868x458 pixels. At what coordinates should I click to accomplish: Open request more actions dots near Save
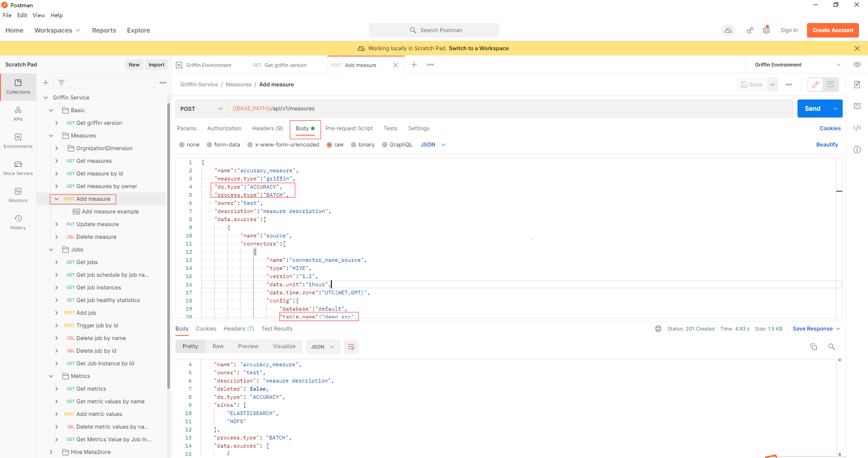coord(789,85)
